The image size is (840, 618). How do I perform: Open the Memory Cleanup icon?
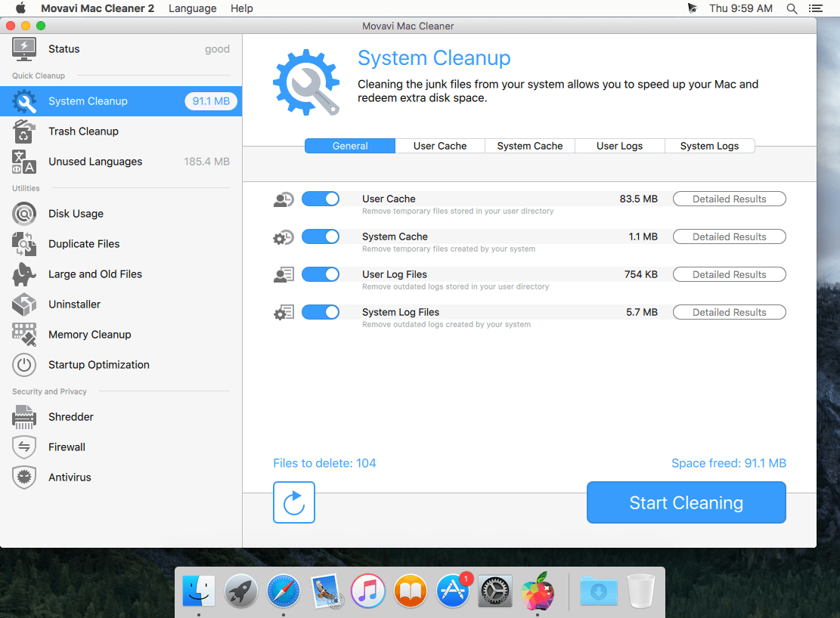tap(24, 335)
